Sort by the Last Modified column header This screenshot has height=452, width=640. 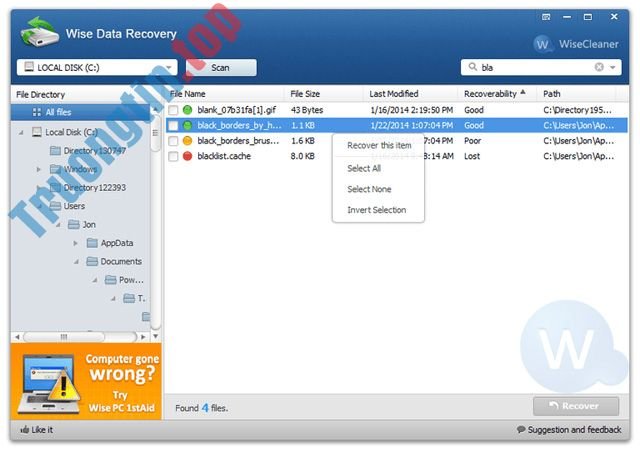point(410,94)
